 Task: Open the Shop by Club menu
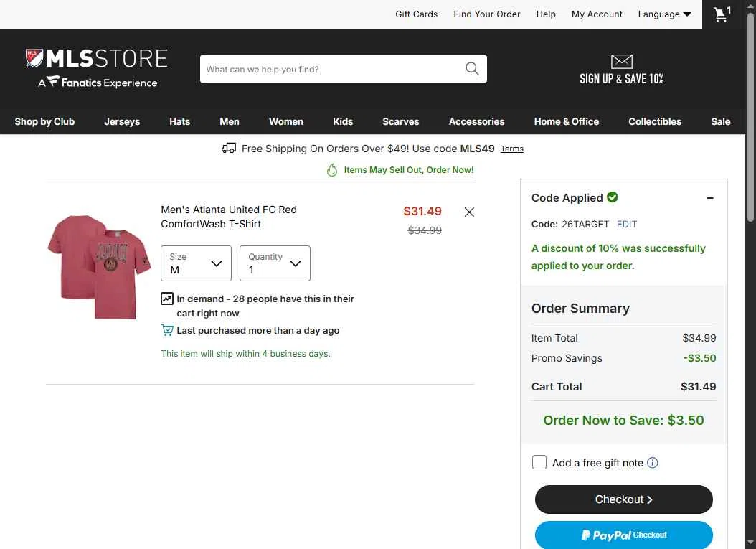(x=44, y=121)
